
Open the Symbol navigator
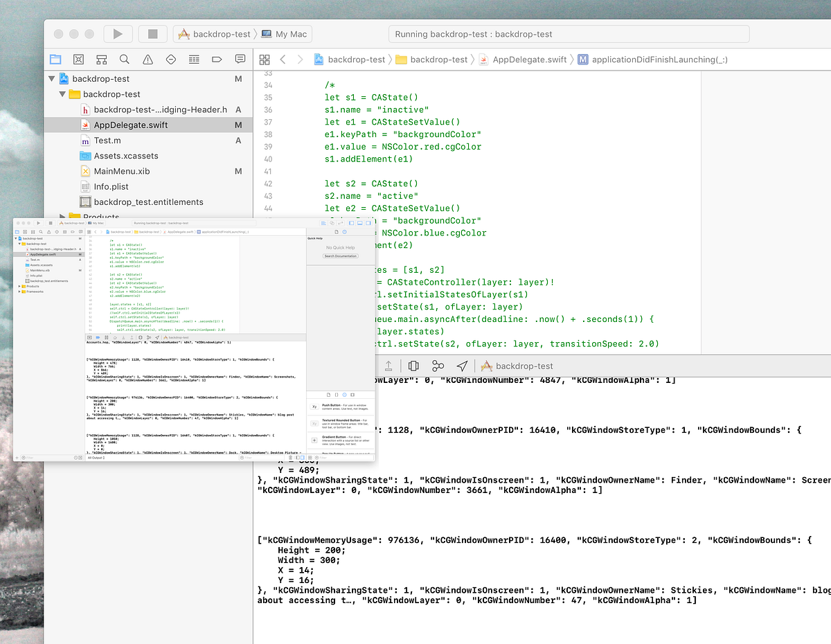tap(101, 60)
